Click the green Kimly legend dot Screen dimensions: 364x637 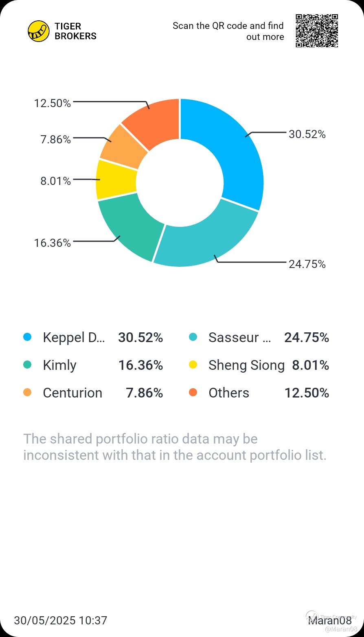coord(27,365)
